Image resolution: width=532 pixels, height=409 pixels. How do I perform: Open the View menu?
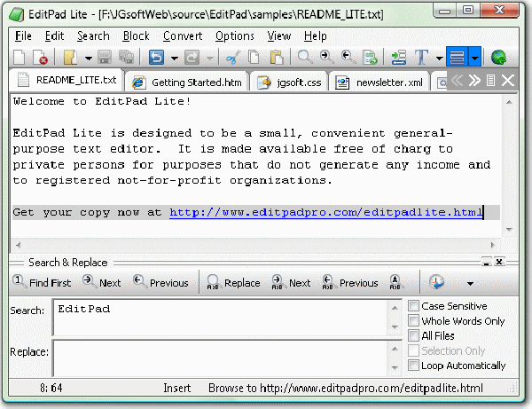(279, 36)
